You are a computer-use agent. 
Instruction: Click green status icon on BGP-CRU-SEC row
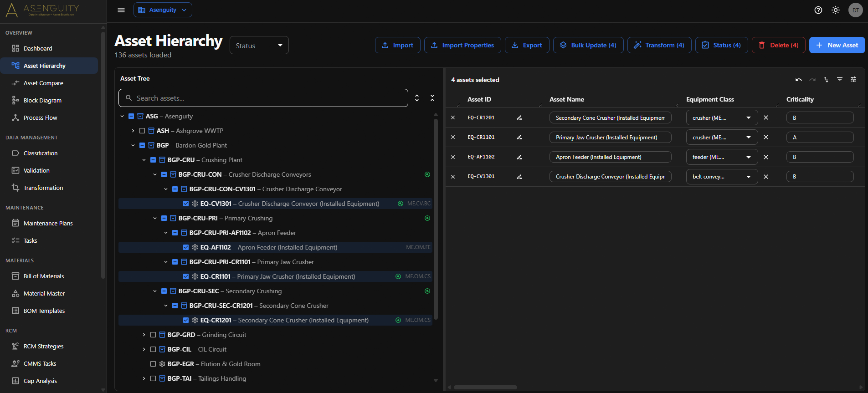tap(427, 291)
